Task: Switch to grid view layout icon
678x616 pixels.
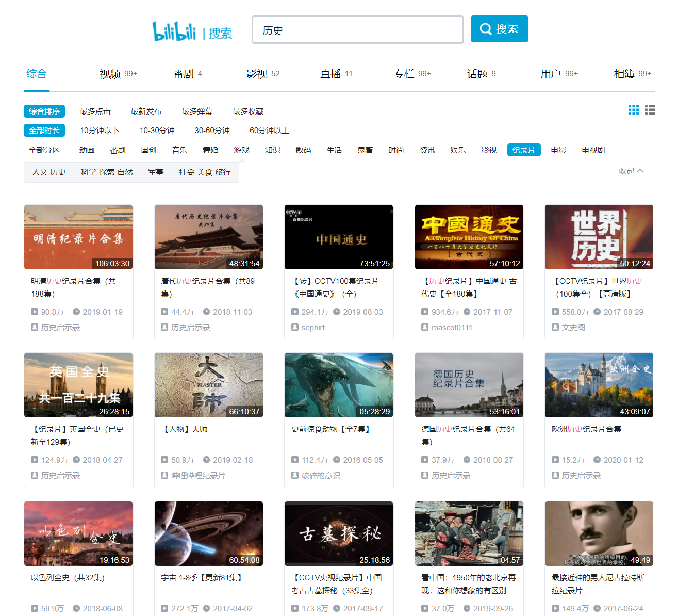Action: coord(633,109)
